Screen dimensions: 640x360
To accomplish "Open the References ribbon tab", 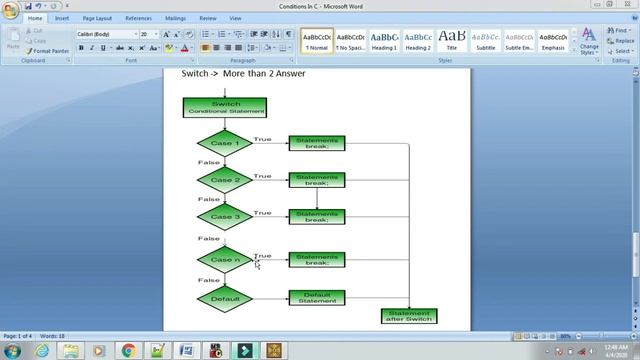I will 138,18.
